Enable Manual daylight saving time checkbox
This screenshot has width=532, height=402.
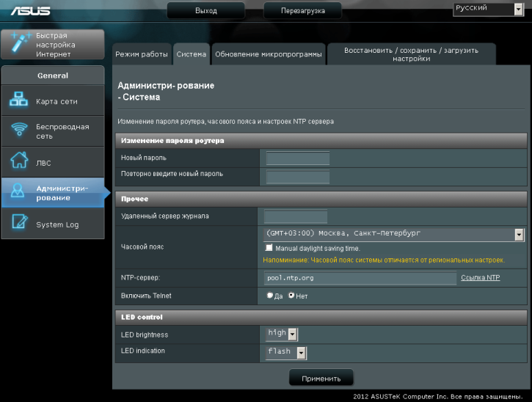[x=269, y=248]
